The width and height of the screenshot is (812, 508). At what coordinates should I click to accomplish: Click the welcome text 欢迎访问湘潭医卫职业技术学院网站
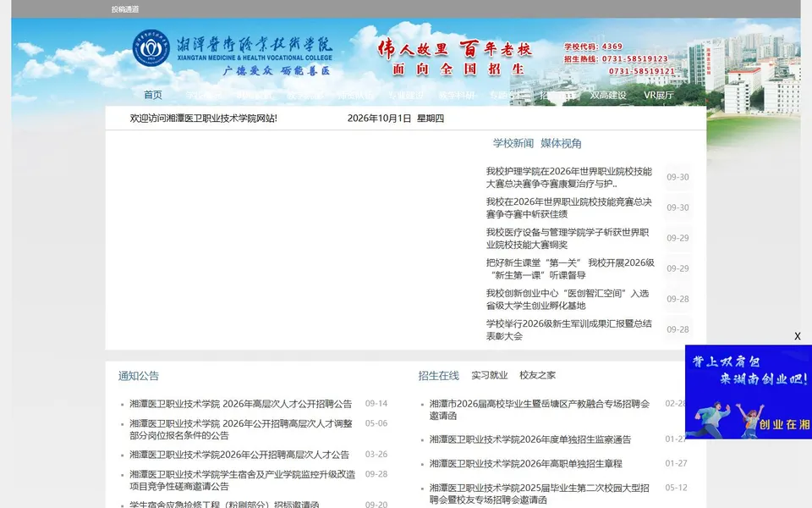point(204,119)
